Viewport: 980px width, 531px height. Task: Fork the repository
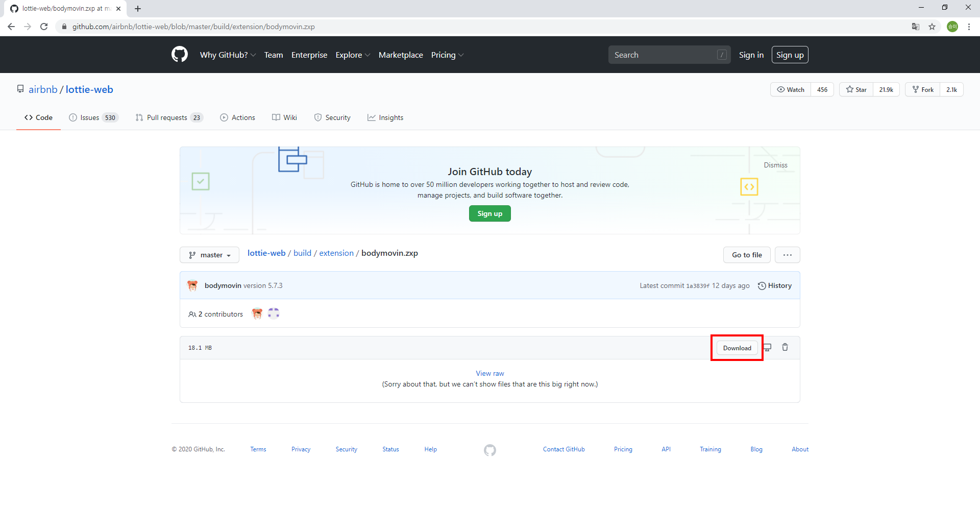pos(923,89)
